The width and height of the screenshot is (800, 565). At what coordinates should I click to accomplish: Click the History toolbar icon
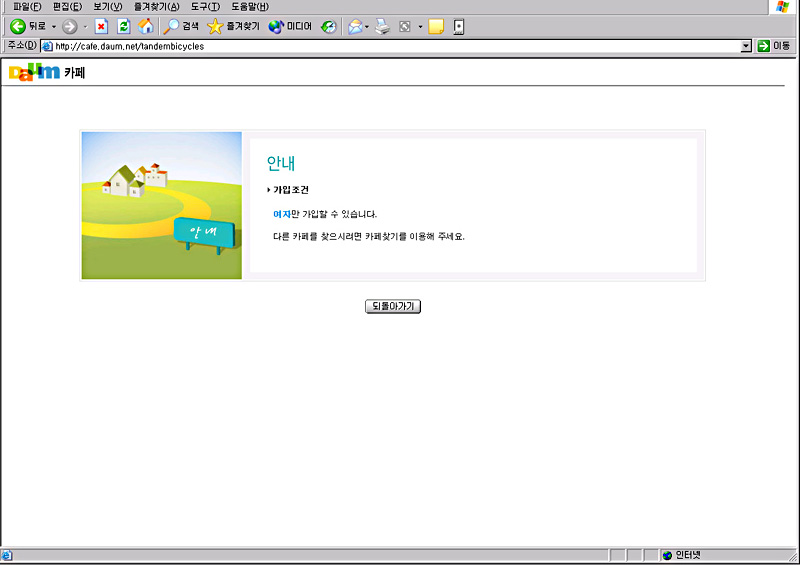tap(329, 27)
